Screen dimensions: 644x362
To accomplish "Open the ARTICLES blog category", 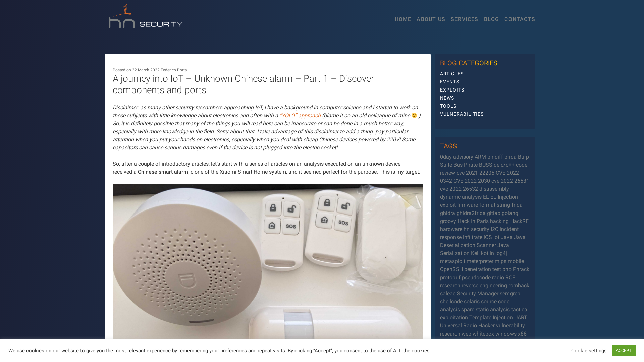I will [x=451, y=73].
